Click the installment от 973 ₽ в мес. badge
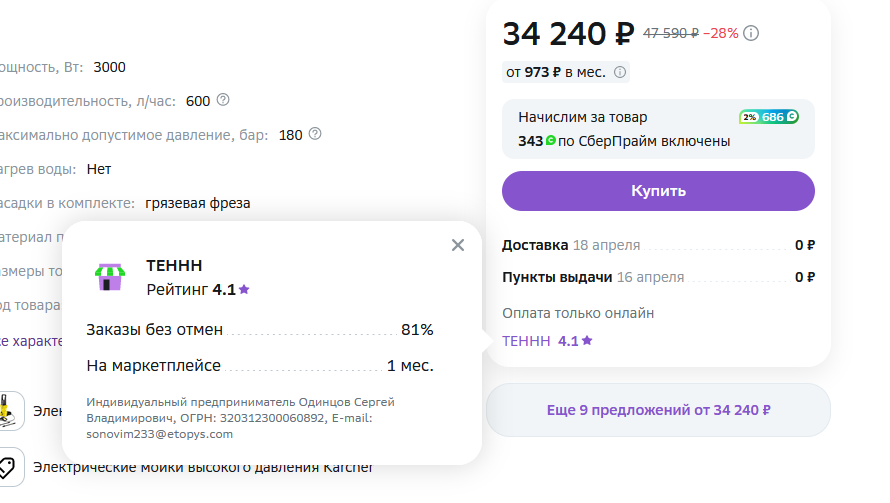 click(x=565, y=72)
